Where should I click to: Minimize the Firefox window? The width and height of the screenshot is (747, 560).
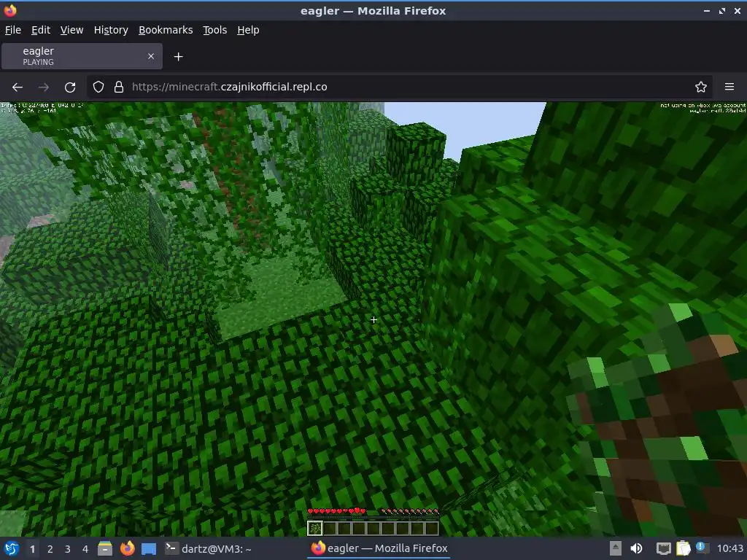tap(707, 10)
